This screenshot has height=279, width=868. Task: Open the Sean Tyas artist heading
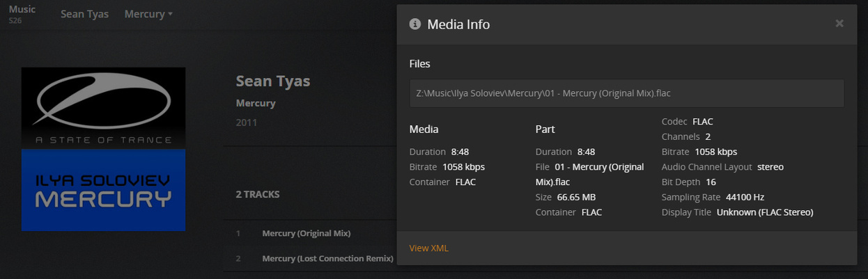272,81
